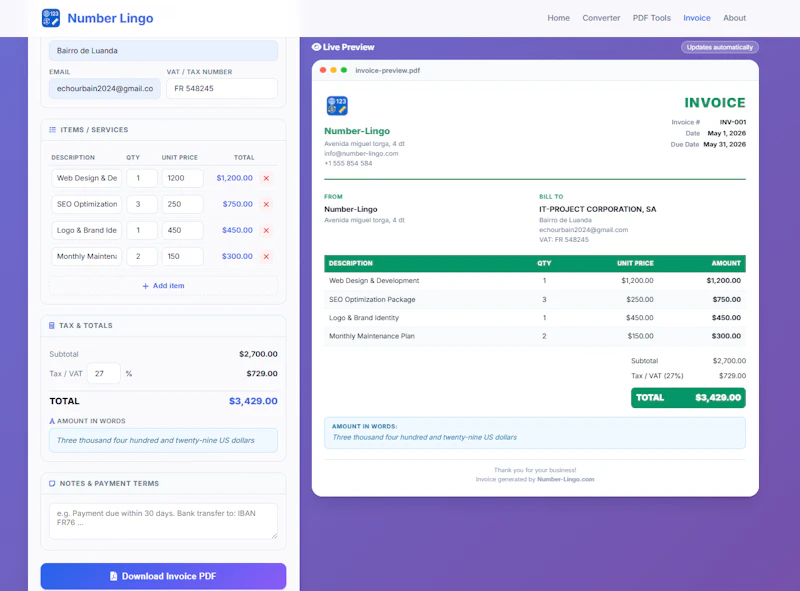Delete the Monthly Maintenance item row
Screen dimensions: 800x591
pyautogui.click(x=266, y=256)
